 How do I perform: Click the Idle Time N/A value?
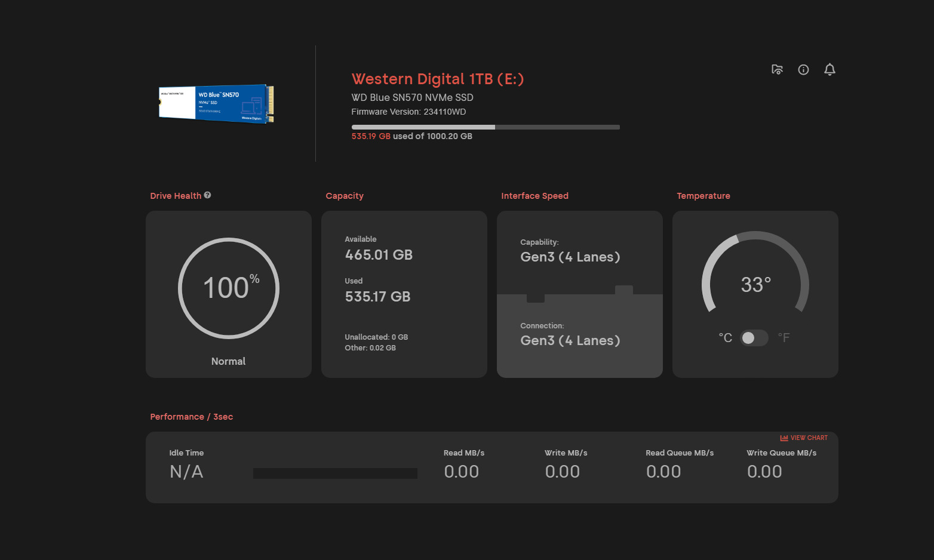click(x=186, y=472)
